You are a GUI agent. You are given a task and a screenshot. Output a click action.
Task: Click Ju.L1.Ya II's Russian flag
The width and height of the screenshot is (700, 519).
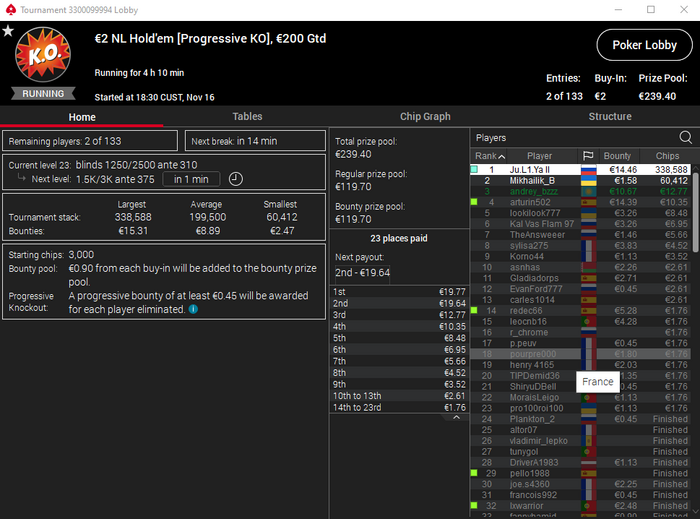588,170
